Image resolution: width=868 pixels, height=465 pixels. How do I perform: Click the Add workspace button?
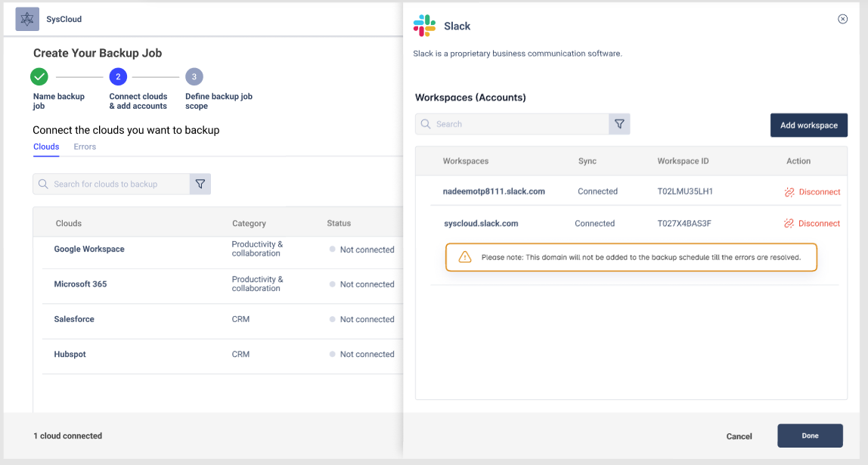(808, 125)
